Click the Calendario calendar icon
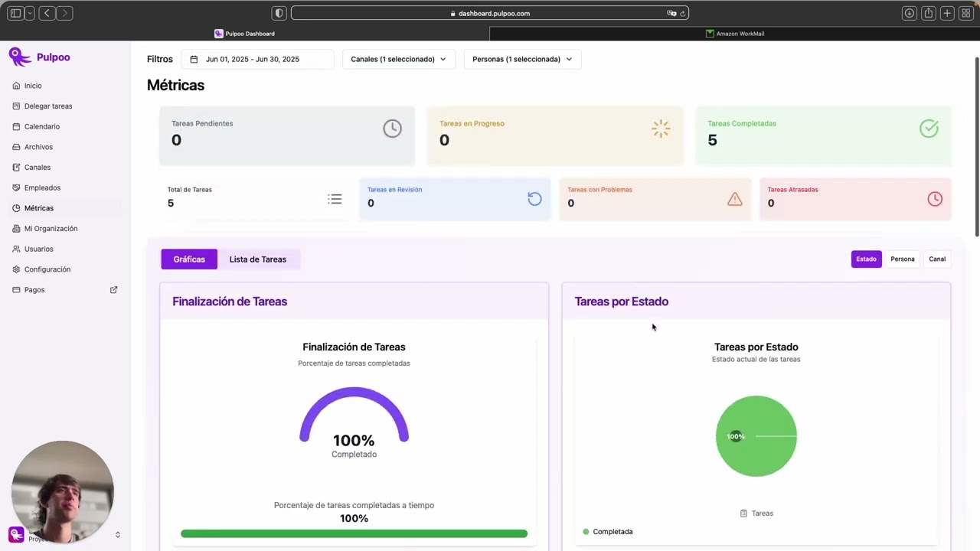Viewport: 980px width, 551px height. [x=17, y=126]
